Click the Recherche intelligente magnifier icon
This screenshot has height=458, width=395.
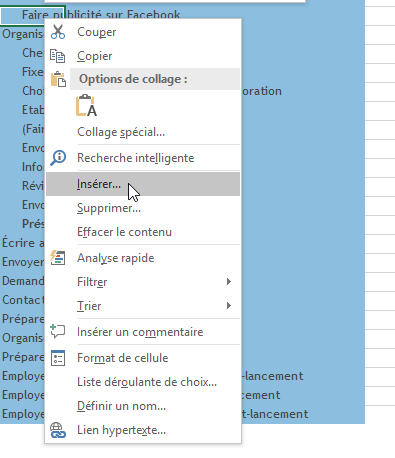(58, 158)
